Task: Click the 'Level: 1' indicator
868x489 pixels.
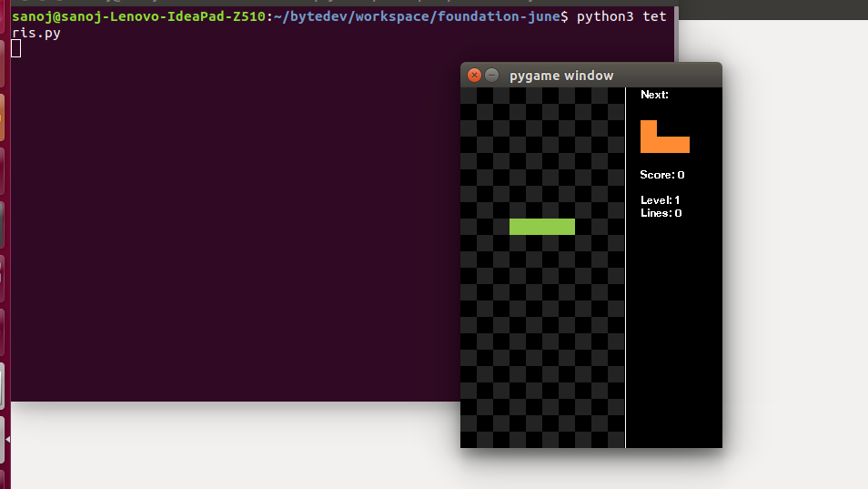Action: click(x=660, y=200)
